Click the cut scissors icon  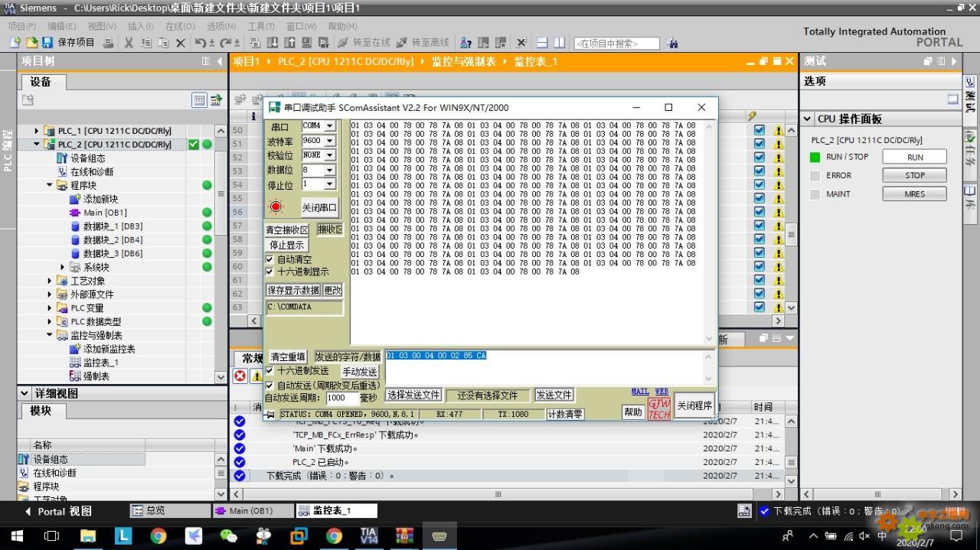coord(129,43)
